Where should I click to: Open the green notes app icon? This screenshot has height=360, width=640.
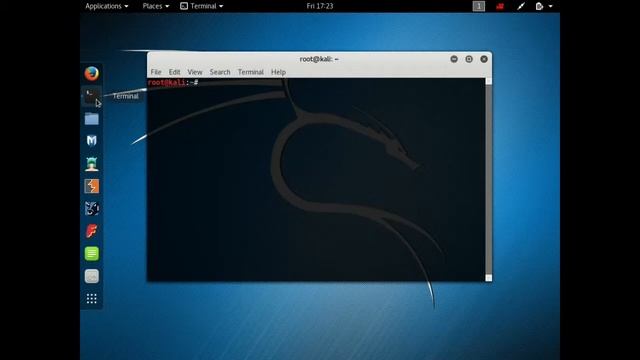click(91, 253)
